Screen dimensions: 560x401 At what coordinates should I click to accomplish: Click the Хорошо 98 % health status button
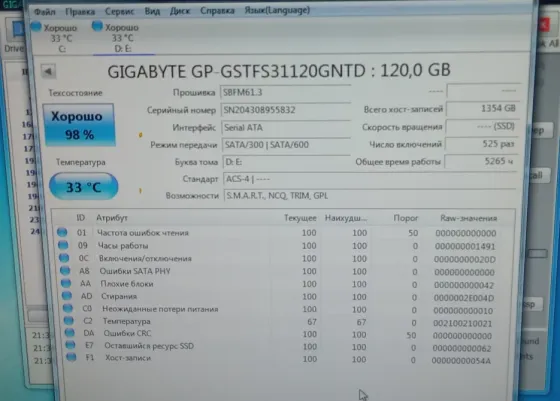[79, 125]
